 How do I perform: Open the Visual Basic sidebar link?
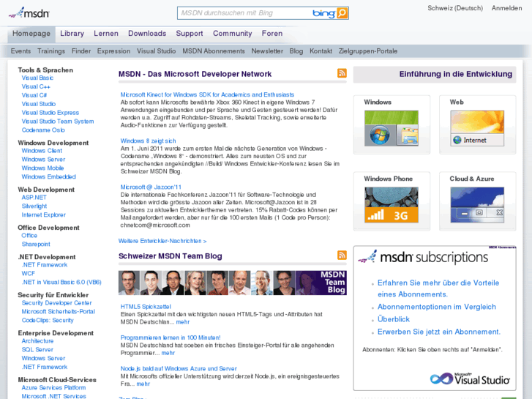pyautogui.click(x=37, y=78)
